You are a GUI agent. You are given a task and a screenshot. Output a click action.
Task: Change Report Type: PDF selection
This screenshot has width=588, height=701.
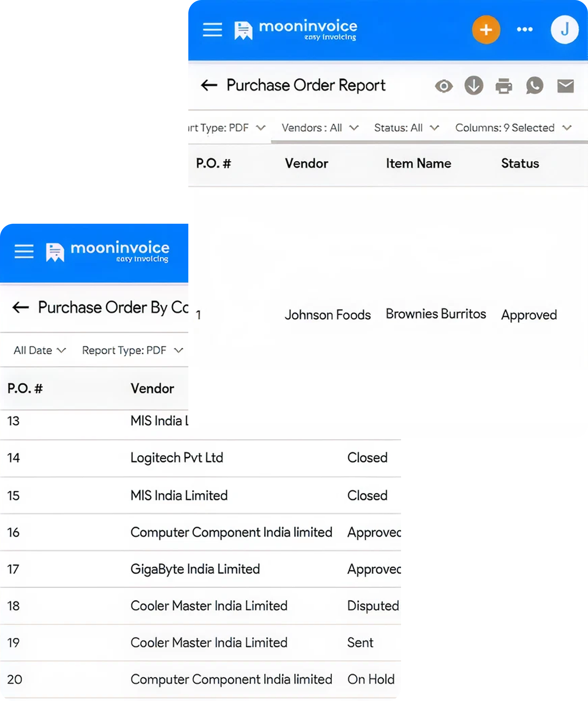tap(132, 350)
